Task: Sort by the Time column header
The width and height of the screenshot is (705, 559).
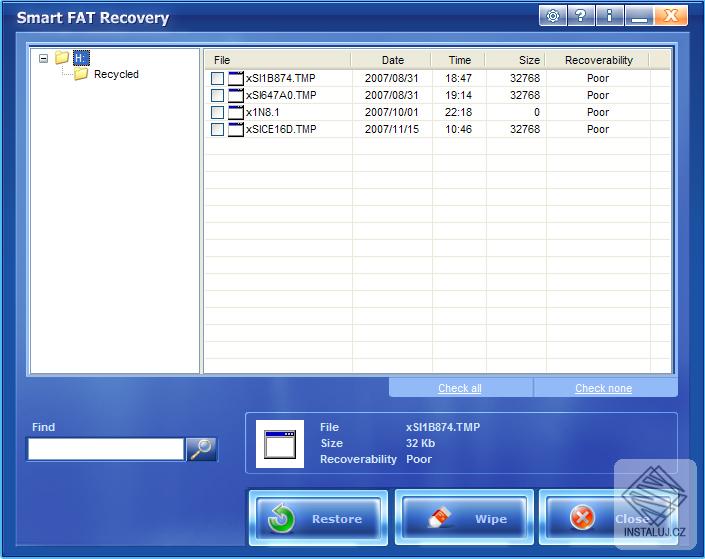Action: (459, 60)
